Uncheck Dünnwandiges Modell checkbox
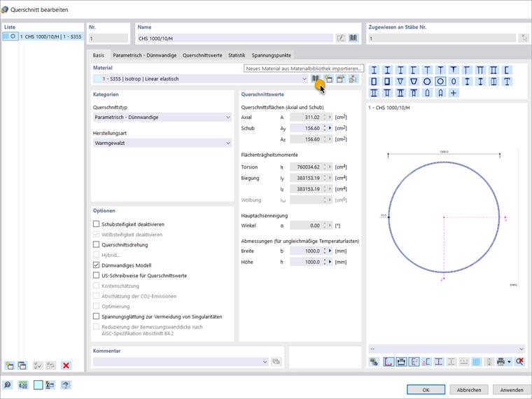 pyautogui.click(x=97, y=265)
